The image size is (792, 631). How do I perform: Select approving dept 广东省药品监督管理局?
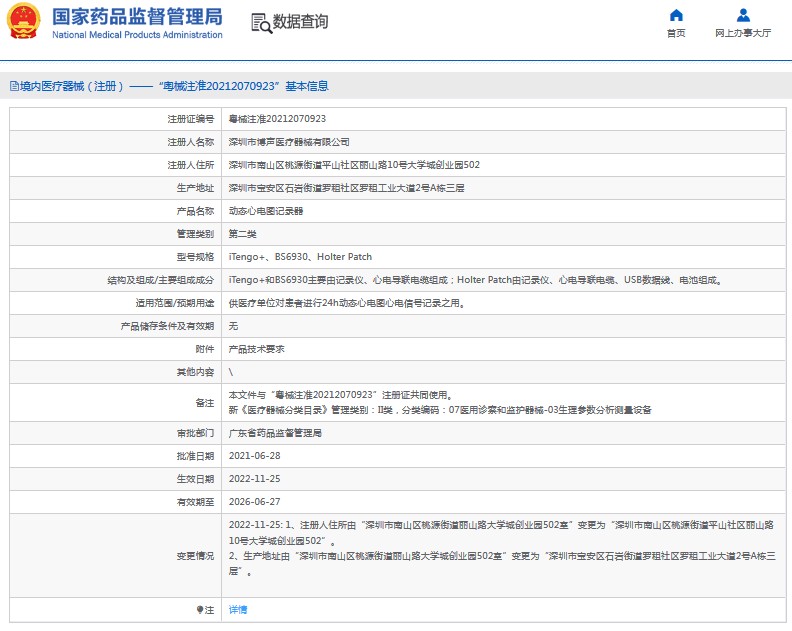pos(275,433)
